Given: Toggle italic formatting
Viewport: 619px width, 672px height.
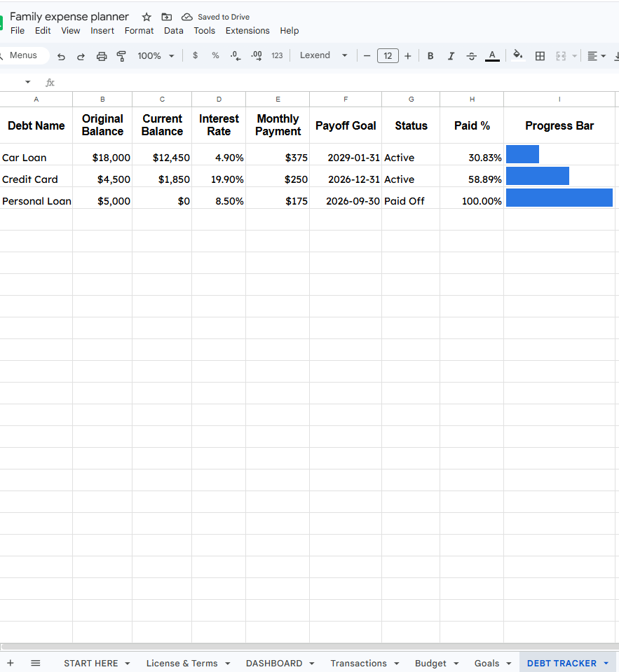Looking at the screenshot, I should tap(451, 56).
